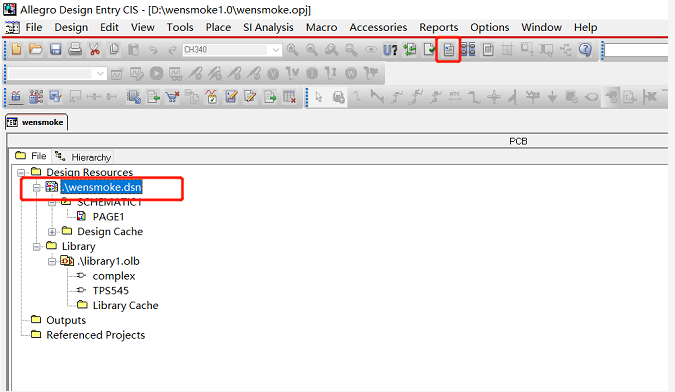
Task: Collapse the Library folder node
Action: (x=37, y=247)
